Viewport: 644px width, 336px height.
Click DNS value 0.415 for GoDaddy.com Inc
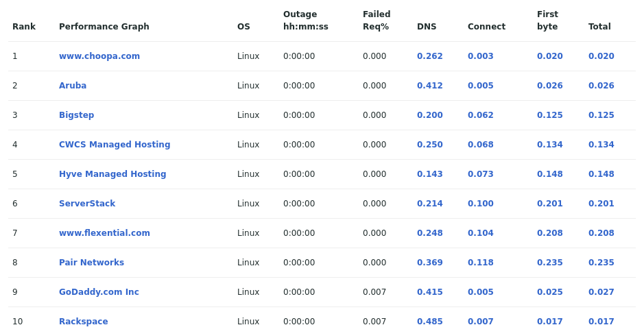pyautogui.click(x=429, y=292)
